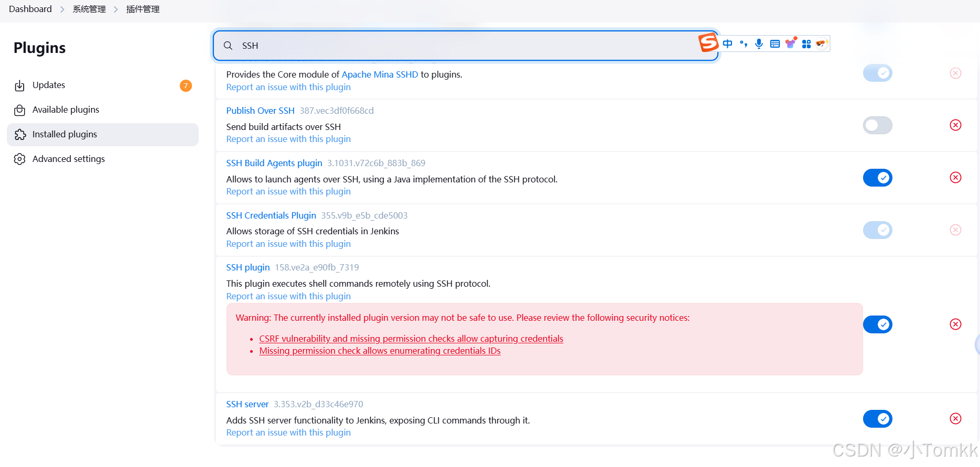Image resolution: width=980 pixels, height=467 pixels.
Task: Open the SSH plugin link
Action: (248, 267)
